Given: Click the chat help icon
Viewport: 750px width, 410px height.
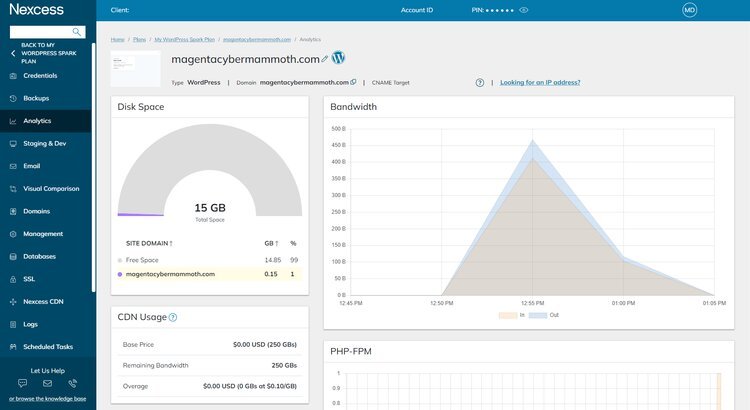Looking at the screenshot, I should click(x=22, y=383).
